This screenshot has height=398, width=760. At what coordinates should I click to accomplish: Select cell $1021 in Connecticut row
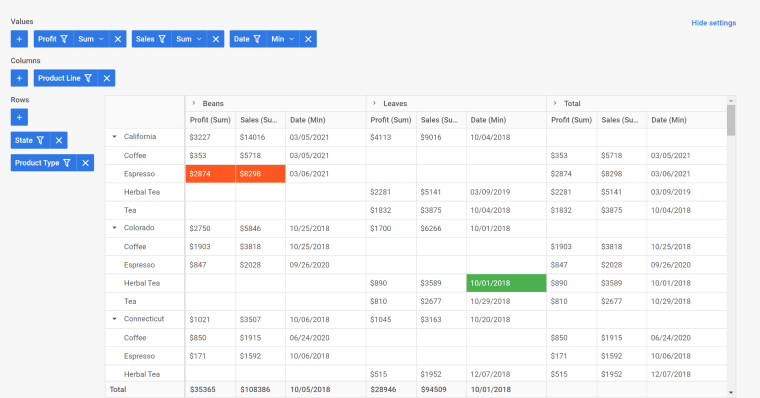pos(210,319)
